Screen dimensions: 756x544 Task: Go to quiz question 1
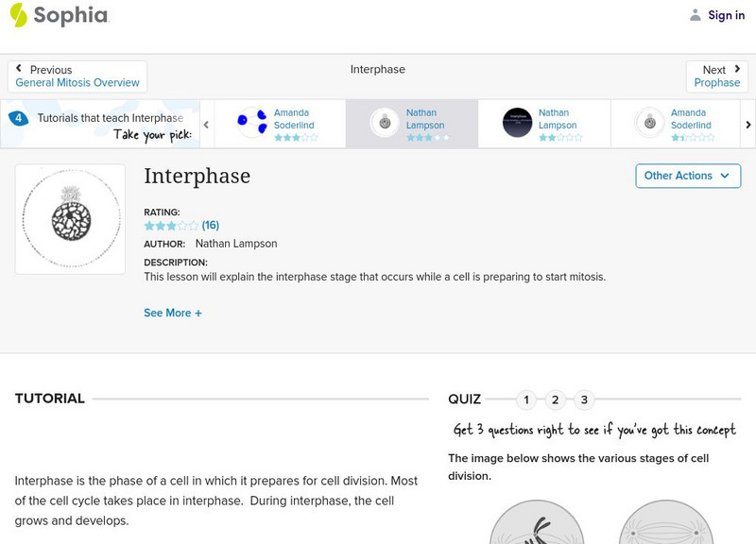point(526,399)
